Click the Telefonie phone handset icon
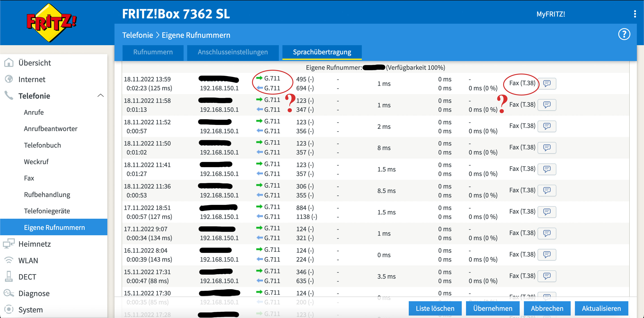This screenshot has width=644, height=318. [9, 95]
